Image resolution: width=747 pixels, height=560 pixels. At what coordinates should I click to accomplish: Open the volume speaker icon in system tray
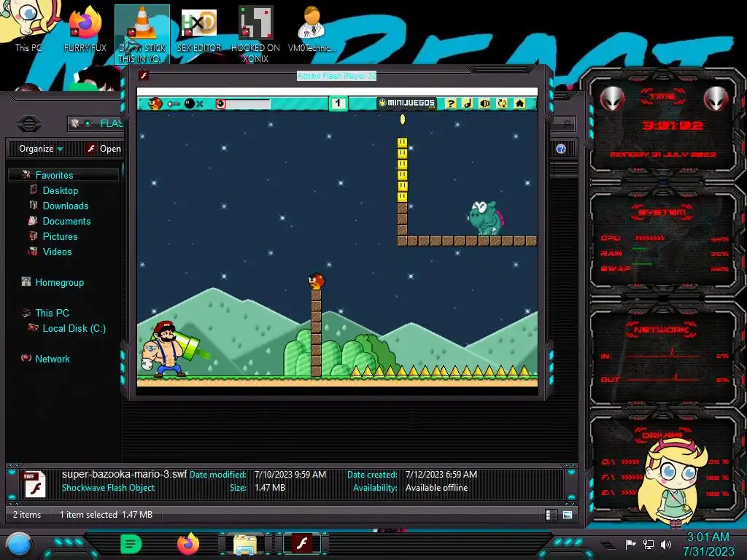coord(666,544)
